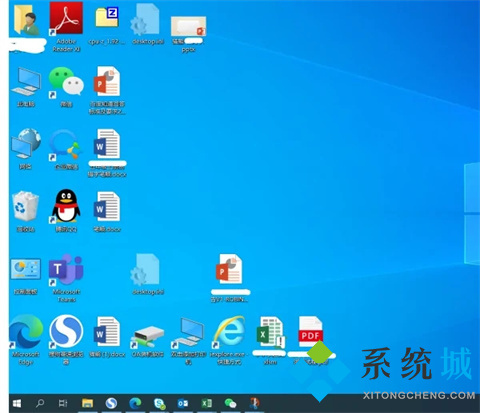Open the Recycle Bin
This screenshot has width=480, height=413.
[x=26, y=206]
